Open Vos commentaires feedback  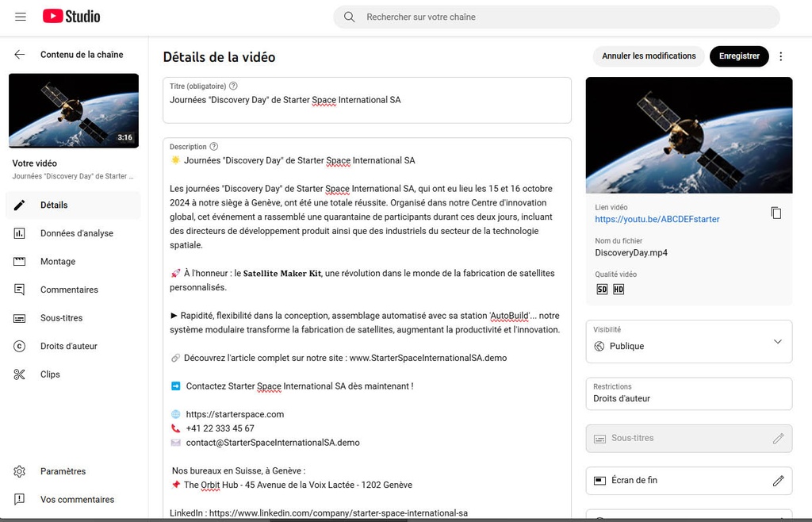(x=73, y=499)
